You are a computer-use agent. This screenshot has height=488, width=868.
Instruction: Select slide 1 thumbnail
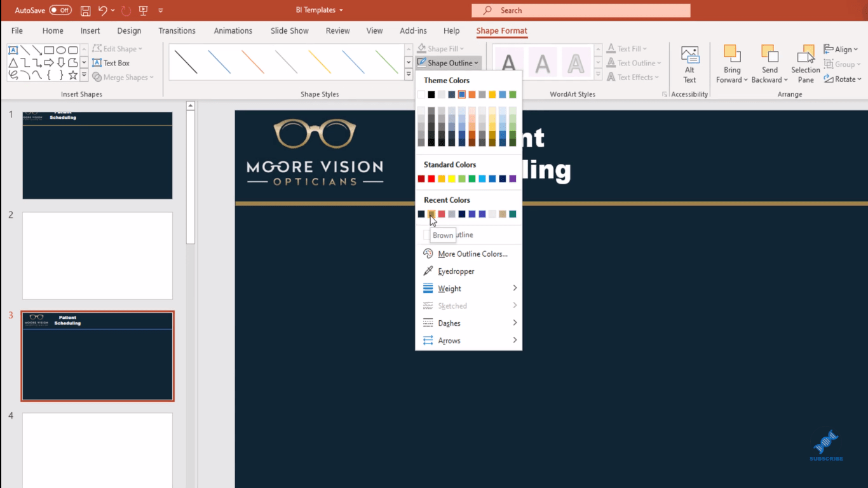tap(97, 156)
